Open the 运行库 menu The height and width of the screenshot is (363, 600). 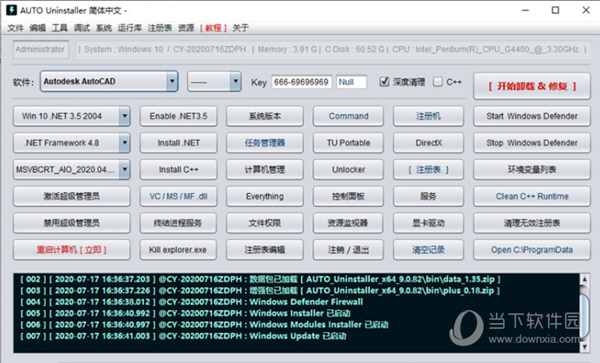(129, 28)
